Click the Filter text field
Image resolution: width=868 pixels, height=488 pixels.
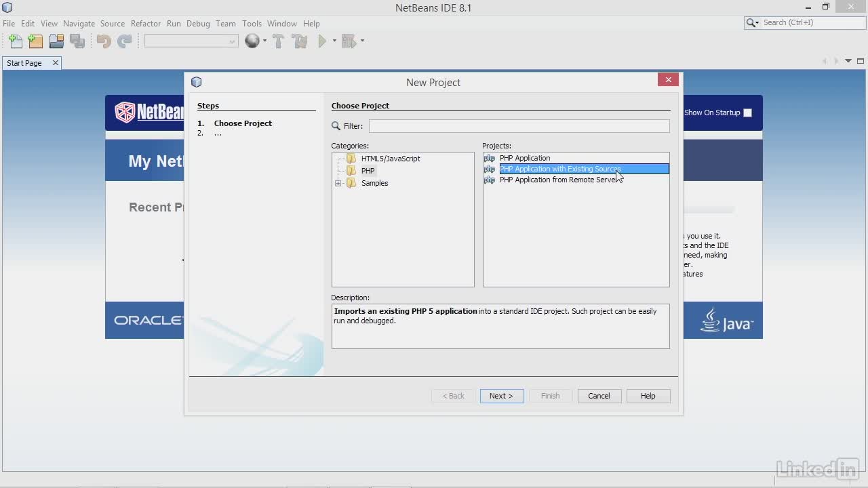[519, 126]
